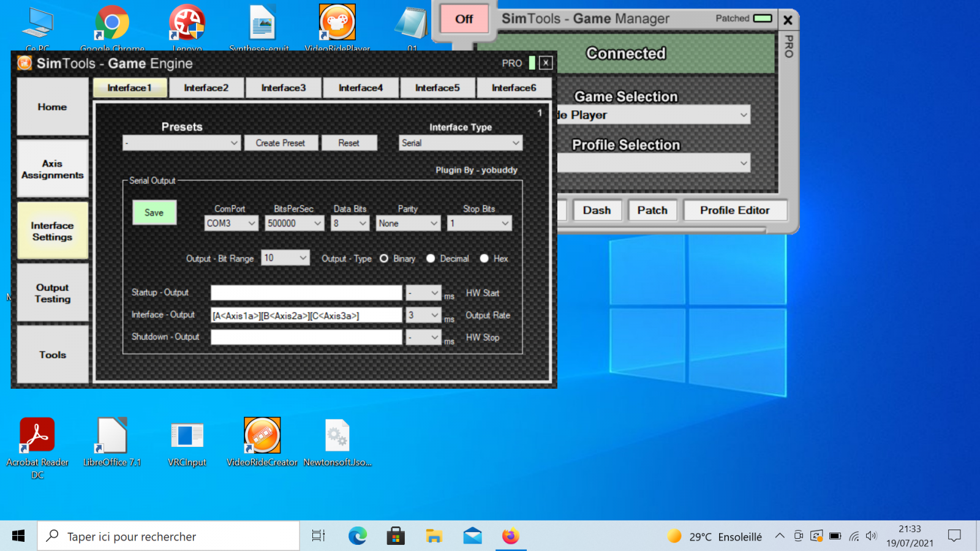Open LibreOffice 7.1 desktop shortcut
Image resolution: width=980 pixels, height=551 pixels.
pyautogui.click(x=112, y=442)
